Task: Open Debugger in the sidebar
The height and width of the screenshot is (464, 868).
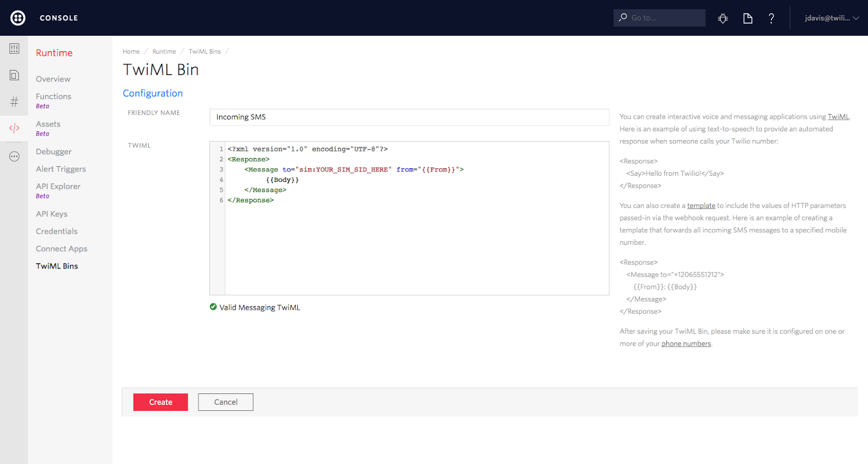Action: point(54,151)
